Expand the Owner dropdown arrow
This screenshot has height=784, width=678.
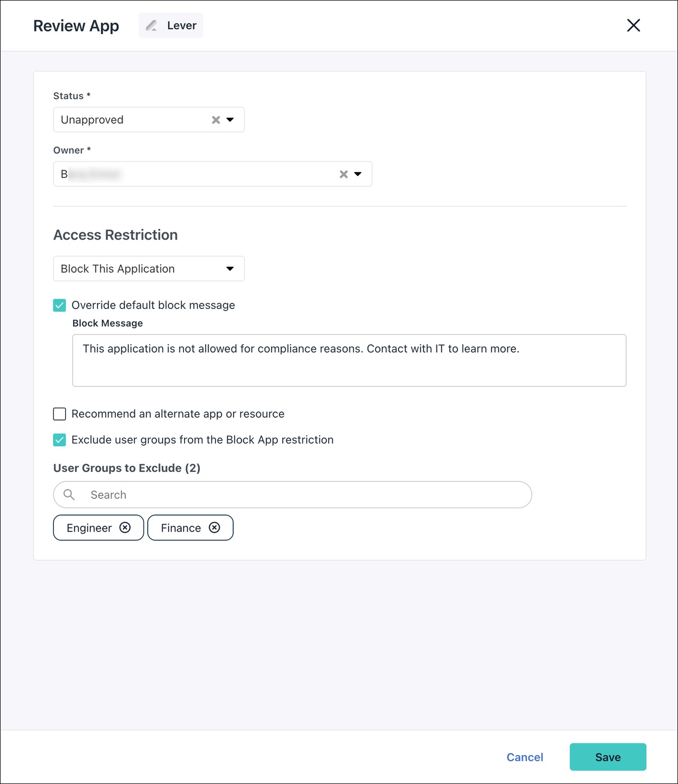click(358, 175)
